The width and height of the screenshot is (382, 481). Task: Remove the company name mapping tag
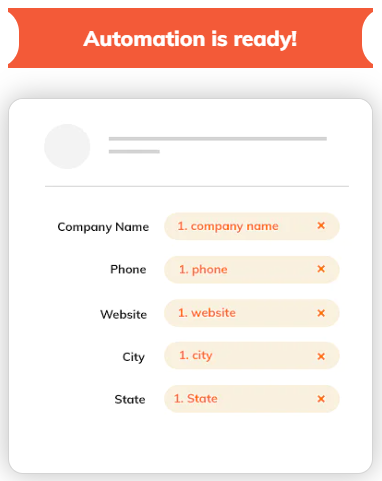pyautogui.click(x=321, y=226)
